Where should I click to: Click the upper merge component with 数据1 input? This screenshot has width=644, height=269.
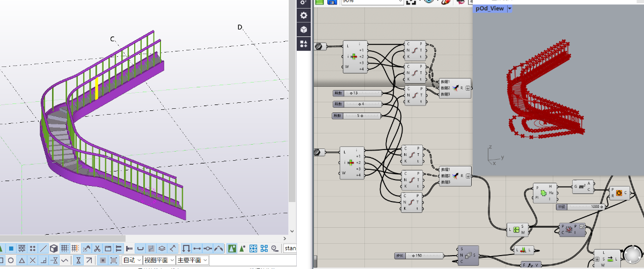(x=455, y=87)
